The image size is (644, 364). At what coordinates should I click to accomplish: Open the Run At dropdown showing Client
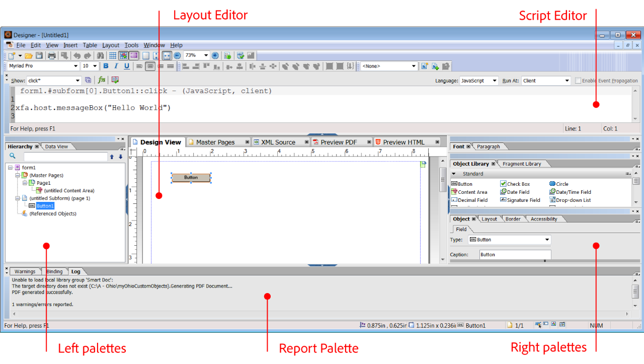tap(546, 80)
